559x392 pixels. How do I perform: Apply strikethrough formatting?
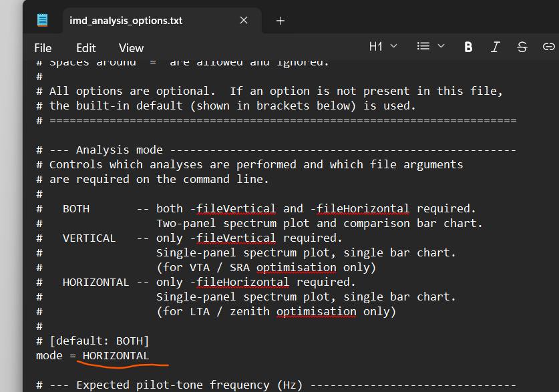point(522,47)
